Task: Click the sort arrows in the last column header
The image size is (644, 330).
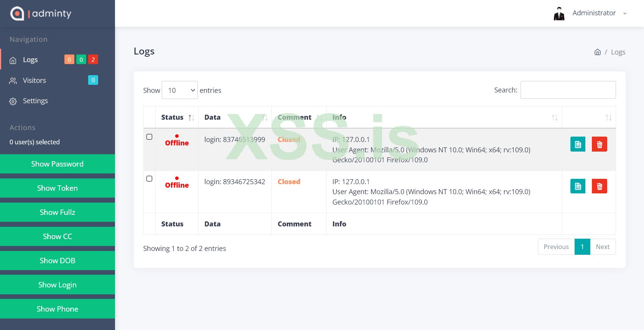Action: pyautogui.click(x=609, y=118)
